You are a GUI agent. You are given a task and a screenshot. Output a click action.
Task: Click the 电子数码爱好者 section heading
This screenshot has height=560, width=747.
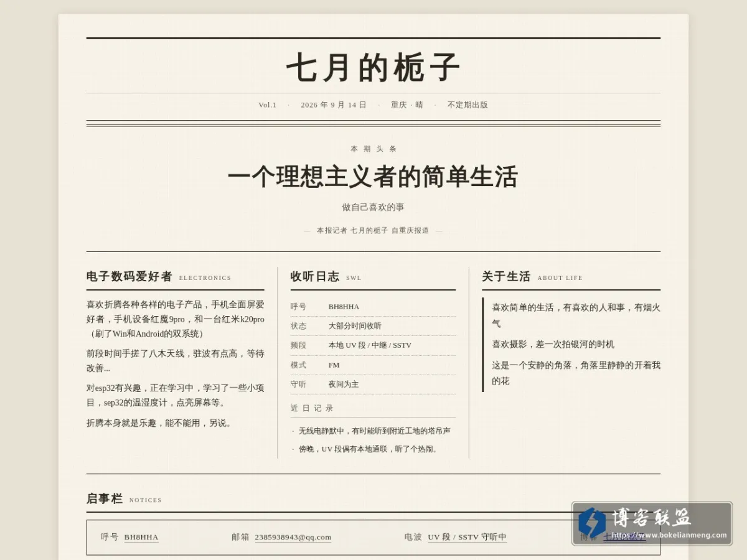[x=129, y=276]
